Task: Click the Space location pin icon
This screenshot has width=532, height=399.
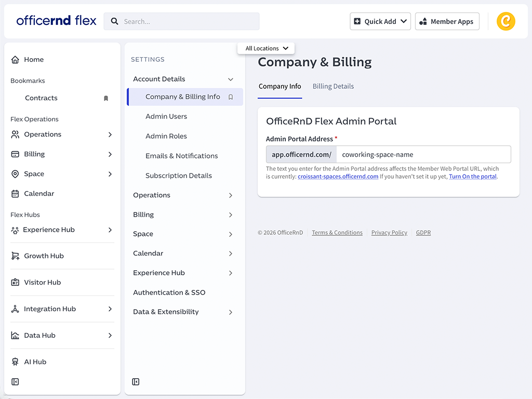Action: click(x=15, y=174)
